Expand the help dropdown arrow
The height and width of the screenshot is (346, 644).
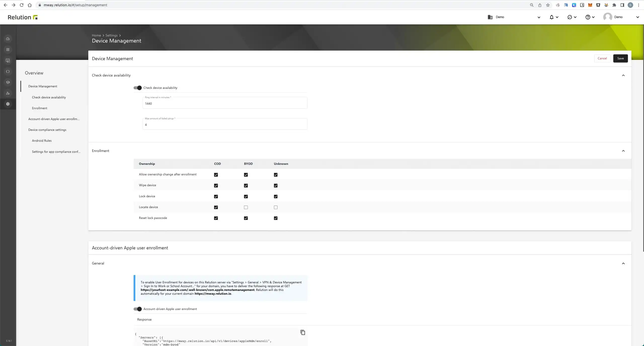pyautogui.click(x=593, y=17)
